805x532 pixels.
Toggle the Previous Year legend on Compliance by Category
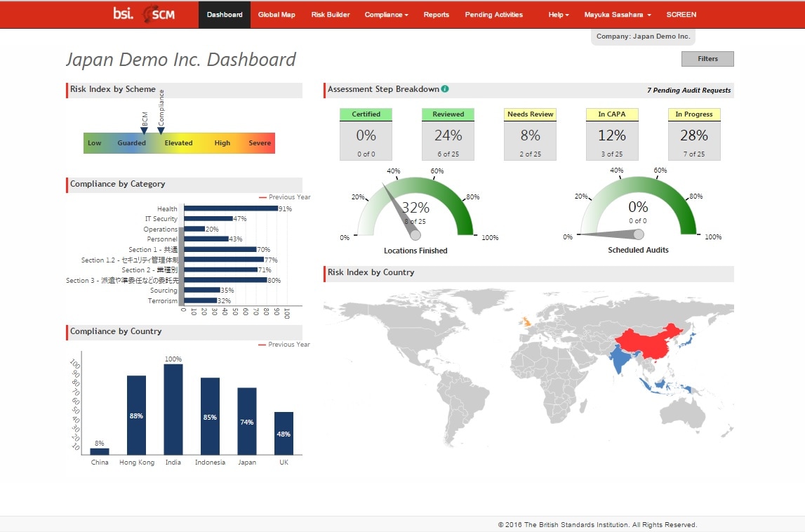287,197
